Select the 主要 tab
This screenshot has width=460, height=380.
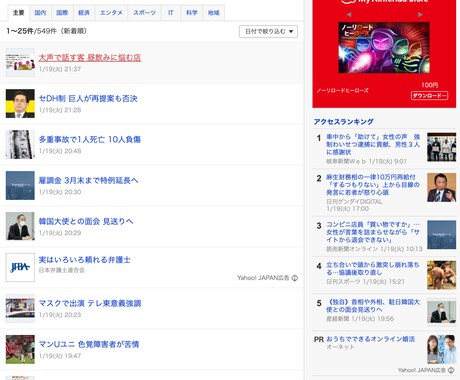click(18, 13)
